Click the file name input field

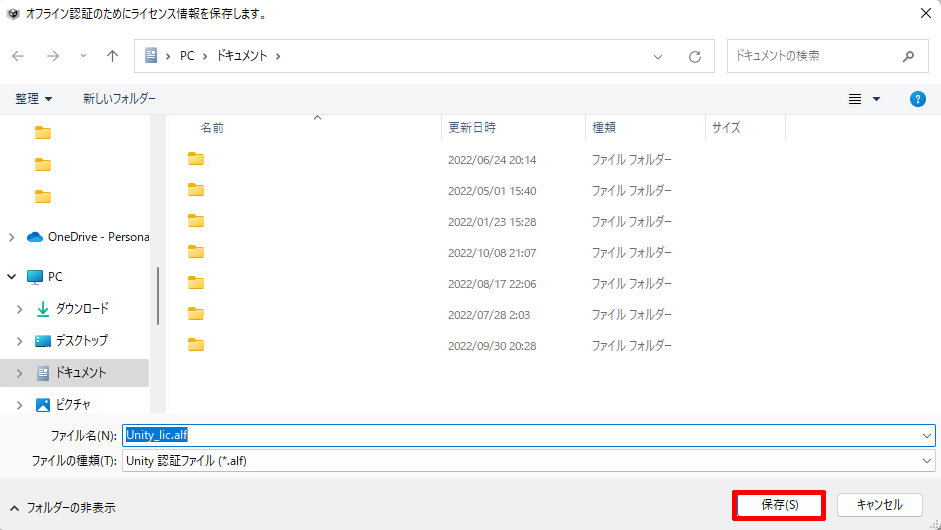(520, 435)
